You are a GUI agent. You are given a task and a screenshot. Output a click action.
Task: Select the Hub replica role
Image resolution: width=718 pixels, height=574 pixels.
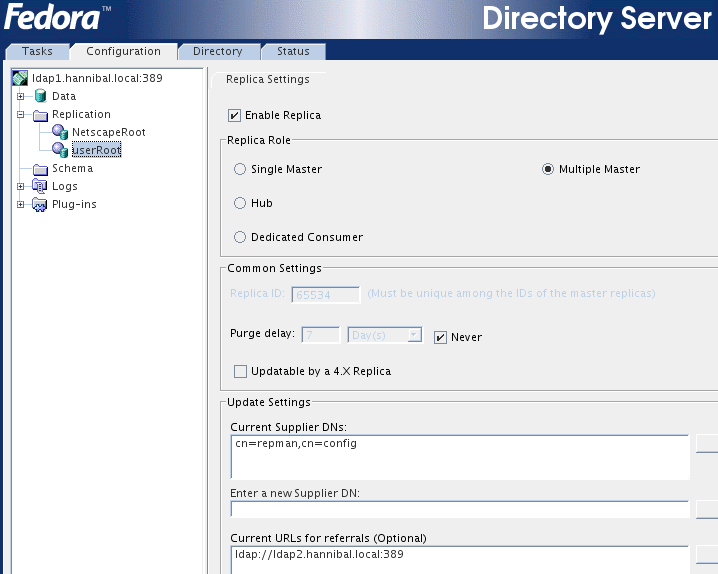tap(240, 203)
